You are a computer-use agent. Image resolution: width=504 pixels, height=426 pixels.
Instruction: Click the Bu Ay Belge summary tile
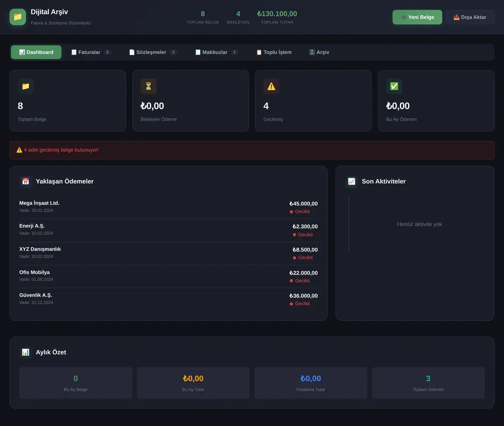point(76,383)
